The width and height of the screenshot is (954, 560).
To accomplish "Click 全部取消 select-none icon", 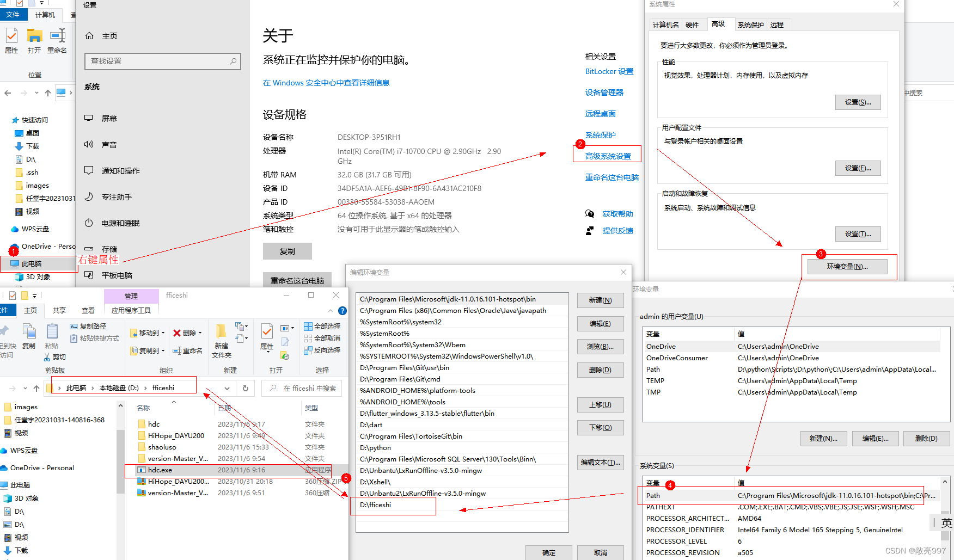I will (308, 339).
